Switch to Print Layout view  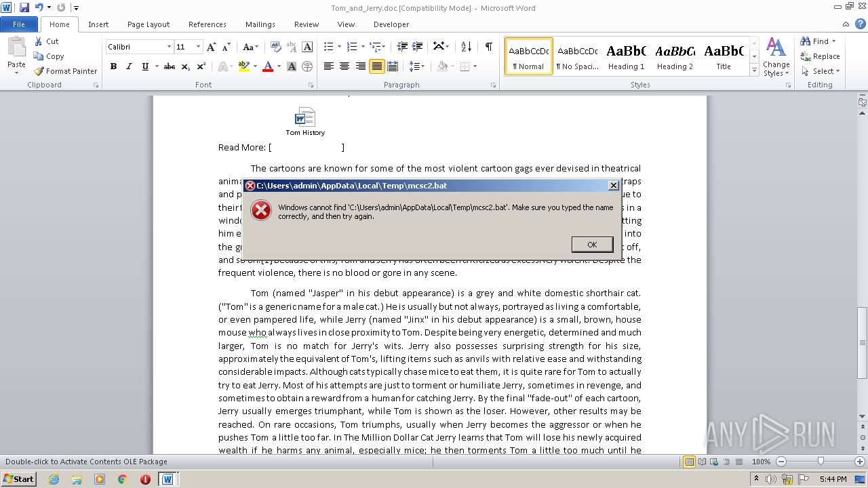[x=689, y=462]
